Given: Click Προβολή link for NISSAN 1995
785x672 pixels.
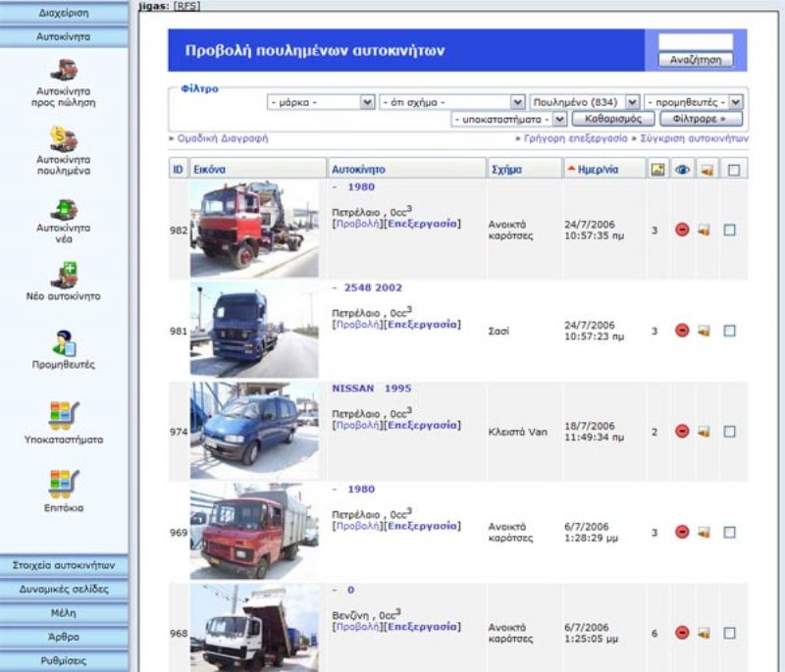Looking at the screenshot, I should coord(357,426).
